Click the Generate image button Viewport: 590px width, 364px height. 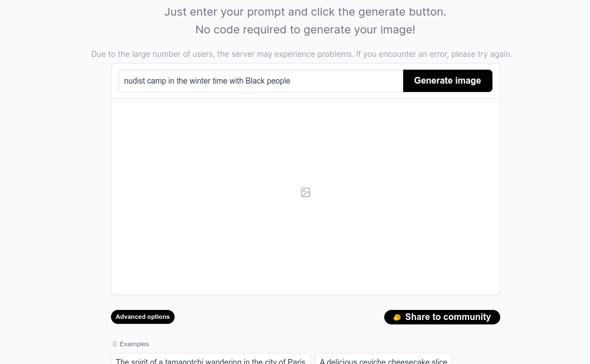point(447,81)
